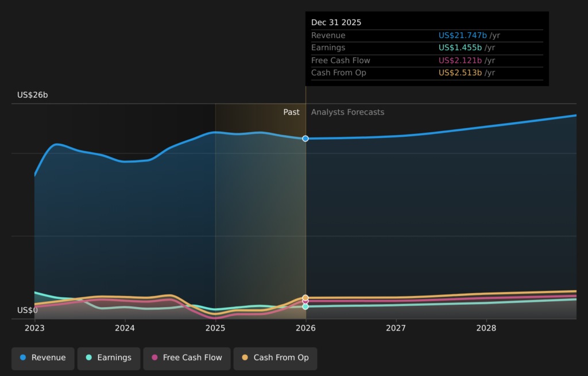Click the 2023 x-axis label
This screenshot has width=588, height=376.
click(34, 328)
